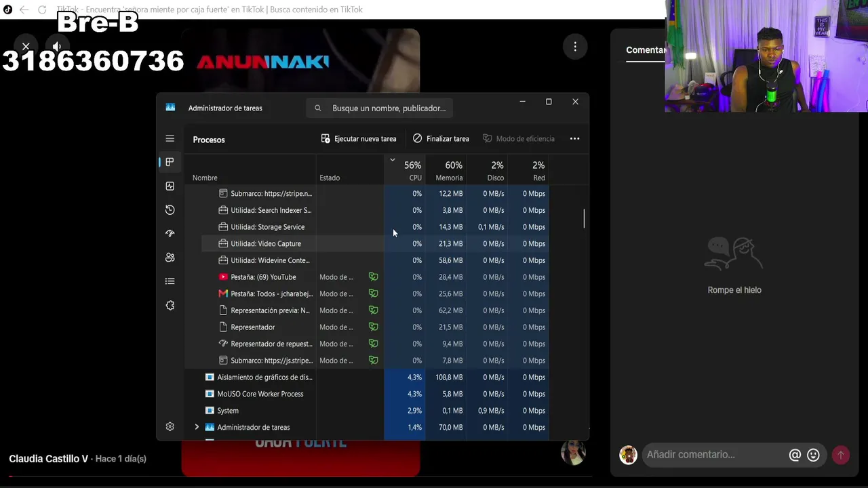This screenshot has height=488, width=868.
Task: Sort processes by CPU usage column
Action: tap(405, 171)
